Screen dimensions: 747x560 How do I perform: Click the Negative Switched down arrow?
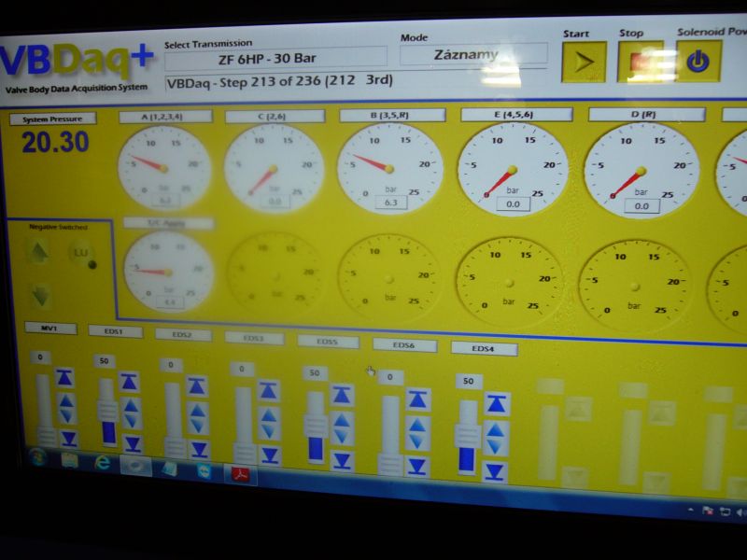coord(40,295)
